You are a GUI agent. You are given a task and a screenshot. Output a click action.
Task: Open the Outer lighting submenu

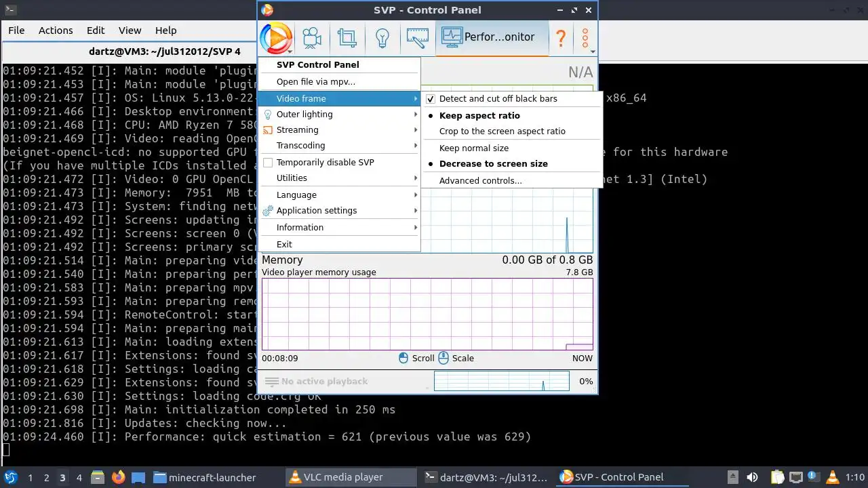tap(339, 114)
